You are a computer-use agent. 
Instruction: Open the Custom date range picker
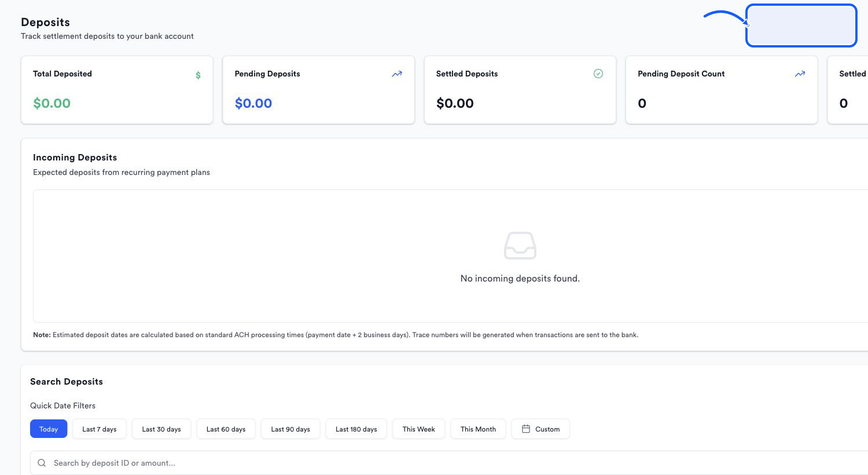click(540, 429)
